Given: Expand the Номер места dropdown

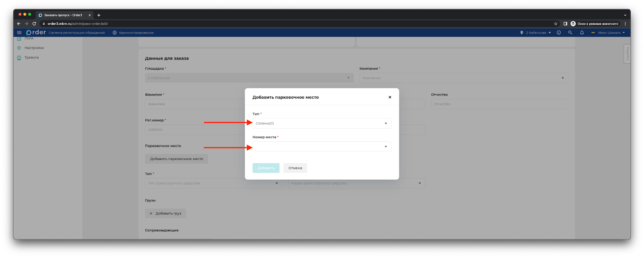Looking at the screenshot, I should click(322, 147).
